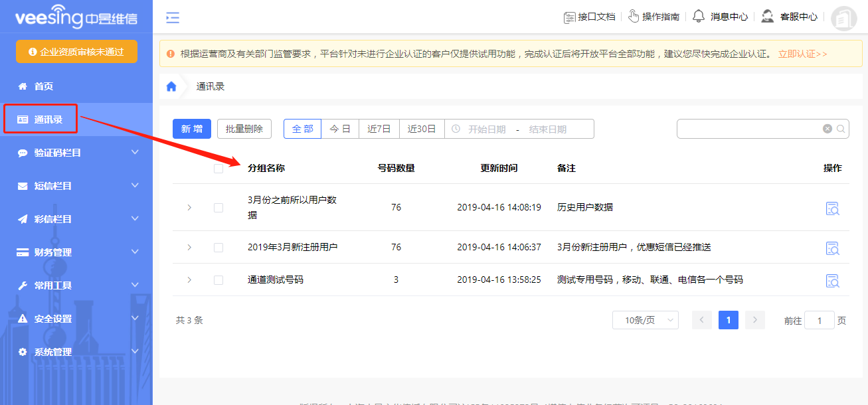Check the 2019年3月新注册用户 row
Image resolution: width=868 pixels, height=405 pixels.
(x=218, y=248)
